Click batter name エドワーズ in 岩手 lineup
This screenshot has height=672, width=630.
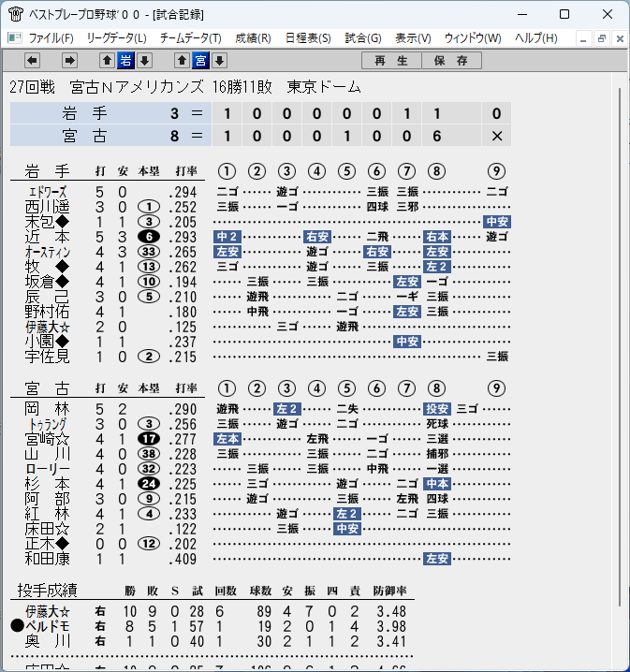(48, 192)
